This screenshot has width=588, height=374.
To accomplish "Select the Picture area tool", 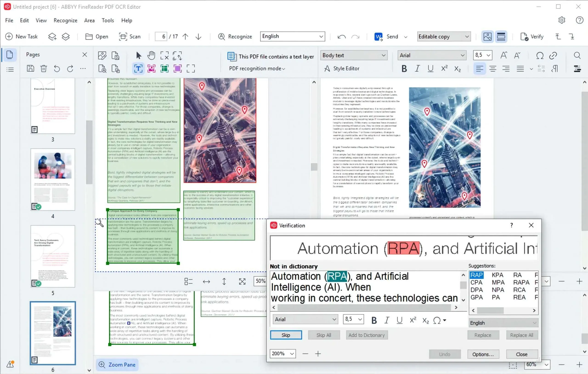I will coord(151,69).
